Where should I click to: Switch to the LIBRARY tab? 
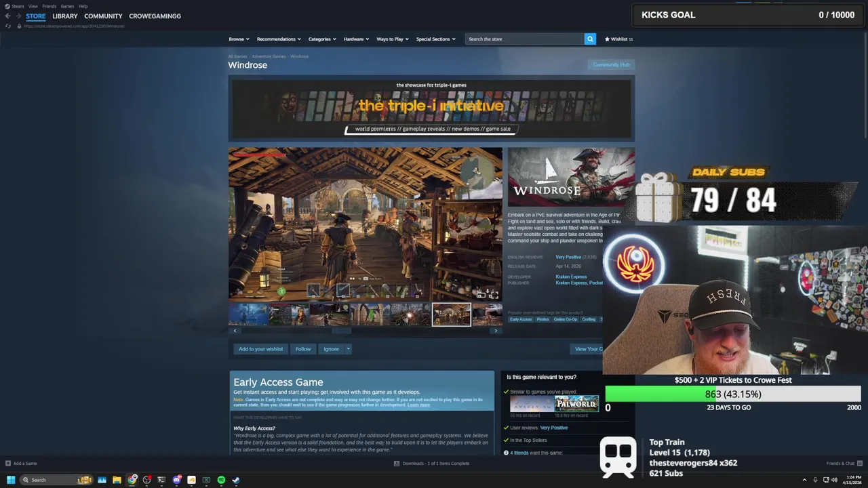click(x=65, y=16)
